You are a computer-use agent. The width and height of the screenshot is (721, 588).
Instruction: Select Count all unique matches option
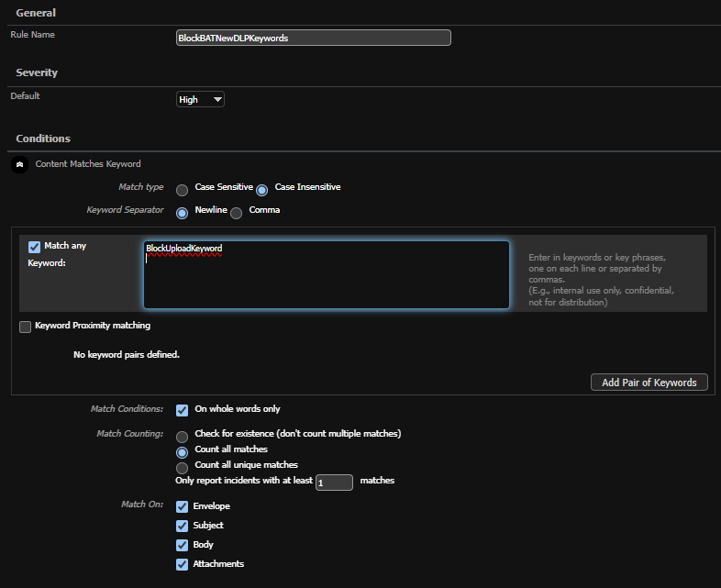tap(183, 467)
